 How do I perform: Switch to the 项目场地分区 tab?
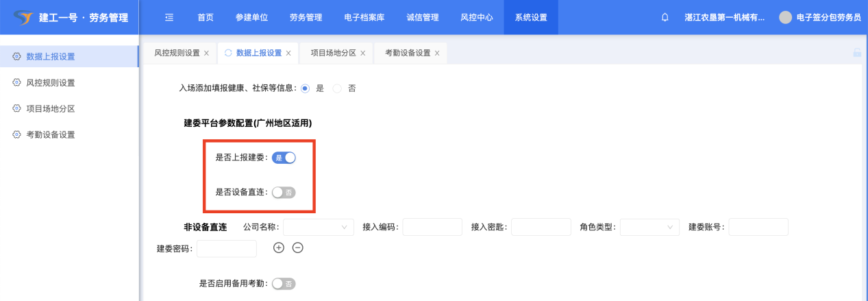tap(333, 53)
